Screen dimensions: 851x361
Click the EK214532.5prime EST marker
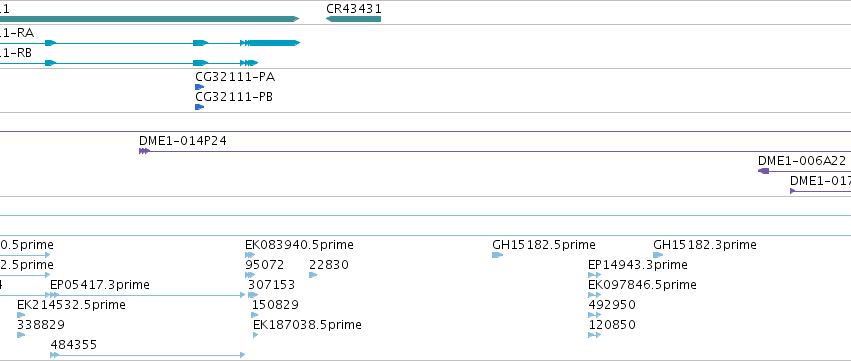tap(21, 315)
